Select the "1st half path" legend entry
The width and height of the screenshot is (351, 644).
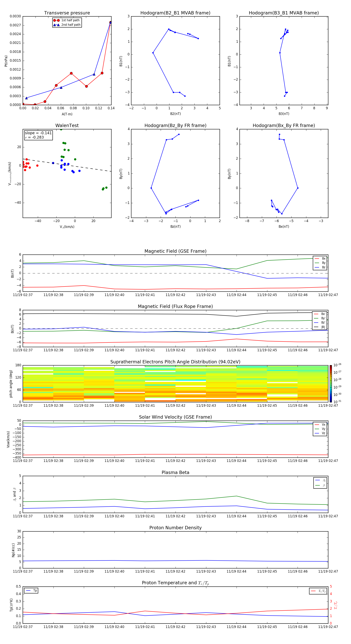pos(66,20)
